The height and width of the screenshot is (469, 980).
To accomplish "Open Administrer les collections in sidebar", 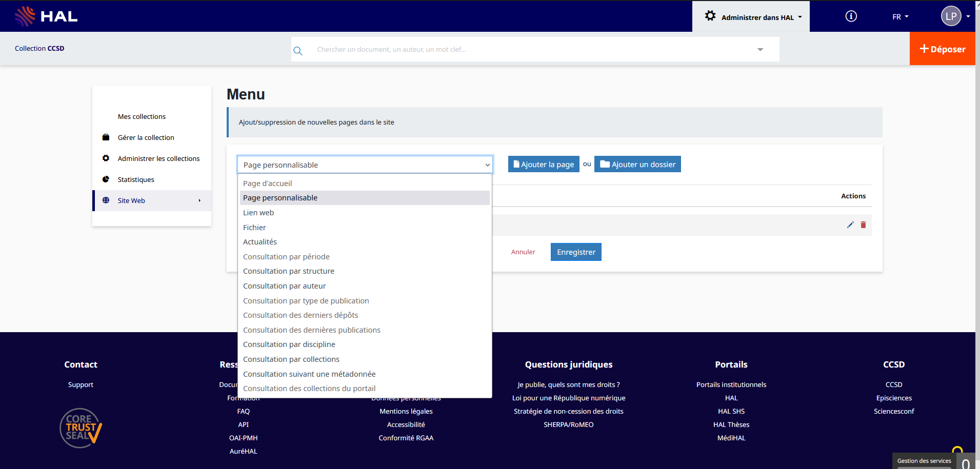I will [158, 158].
